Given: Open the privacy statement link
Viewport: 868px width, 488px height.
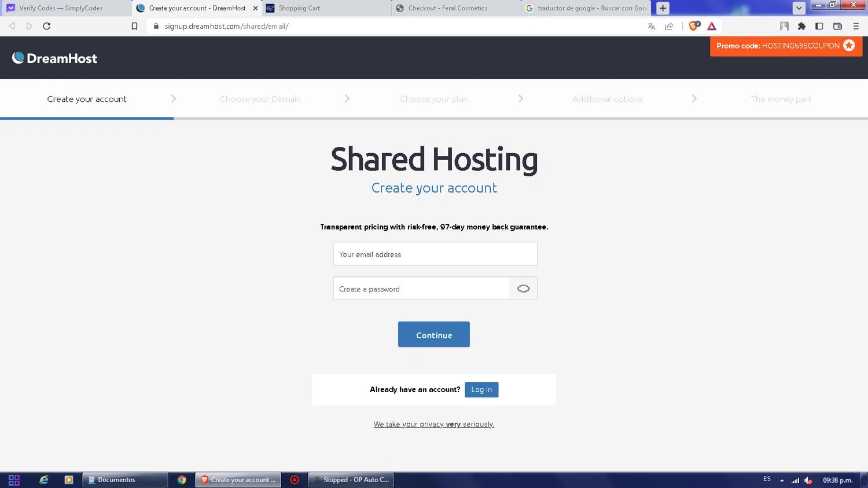Looking at the screenshot, I should [434, 424].
